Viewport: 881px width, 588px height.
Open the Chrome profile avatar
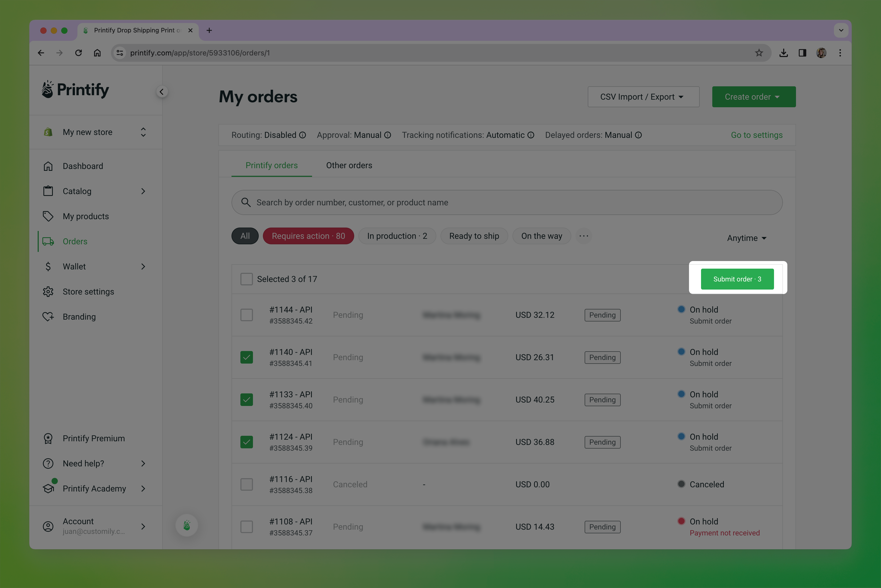point(821,53)
